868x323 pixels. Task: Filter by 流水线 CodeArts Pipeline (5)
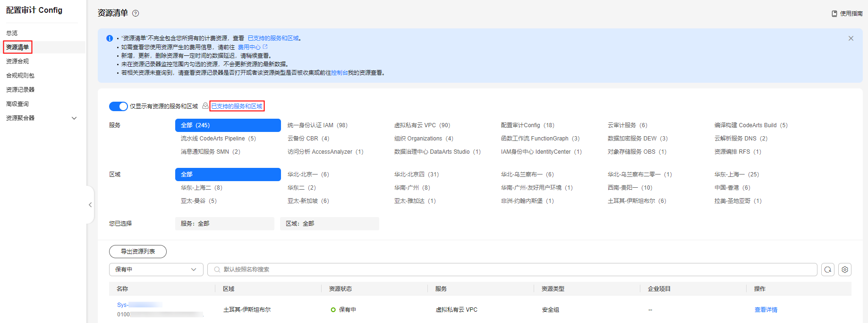tap(218, 139)
